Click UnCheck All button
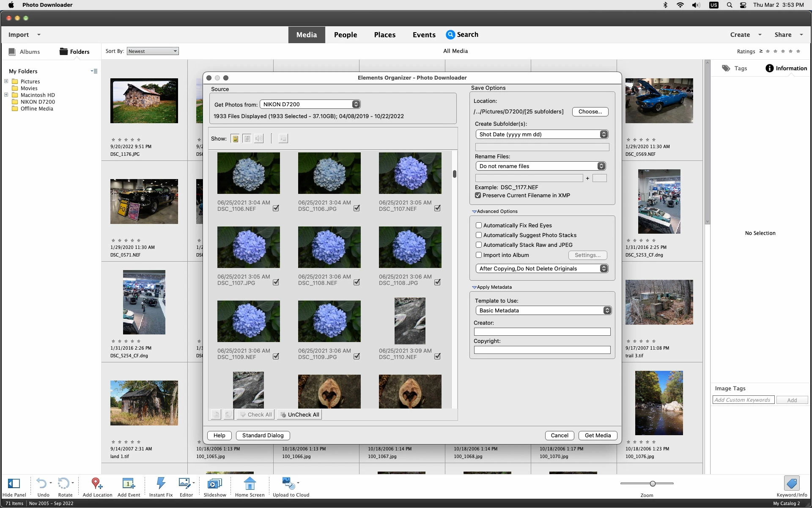This screenshot has height=508, width=812. pos(299,414)
